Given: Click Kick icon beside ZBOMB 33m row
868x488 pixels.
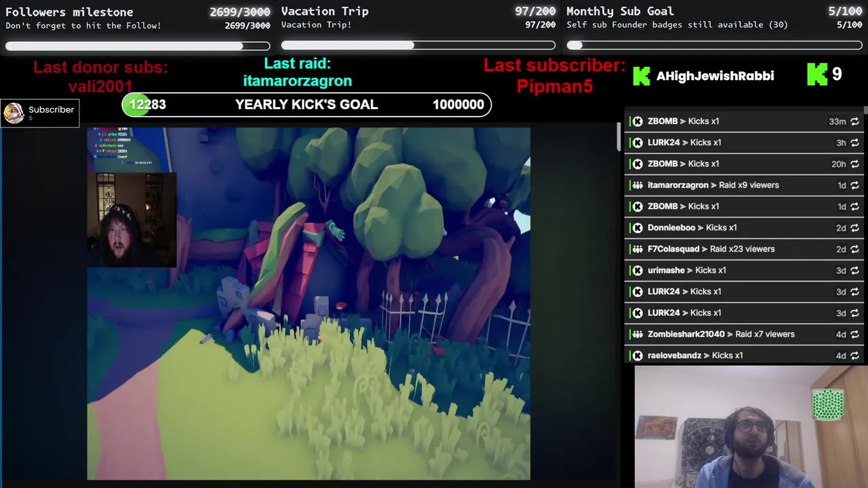Looking at the screenshot, I should pyautogui.click(x=637, y=121).
